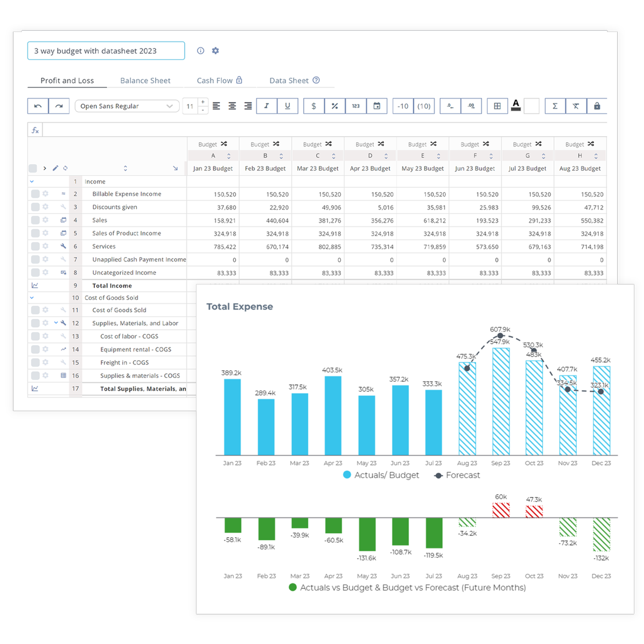
Task: Switch to Profit and Loss tab
Action: pyautogui.click(x=67, y=80)
